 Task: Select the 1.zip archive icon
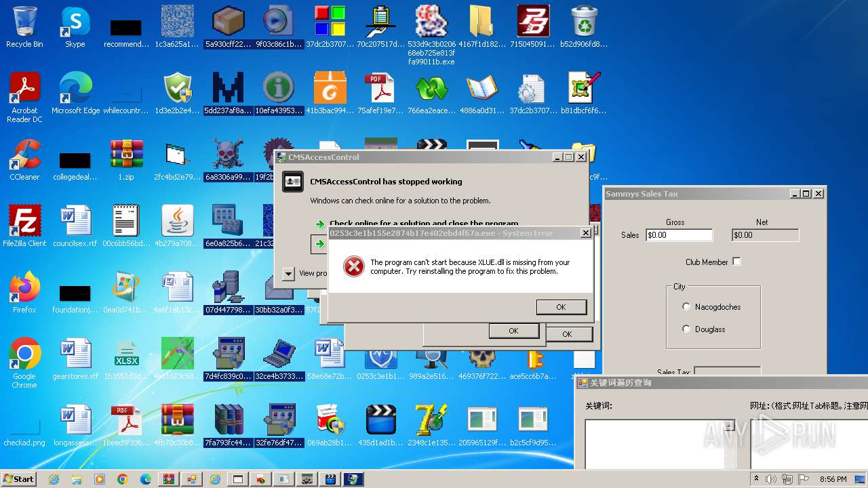coord(126,160)
